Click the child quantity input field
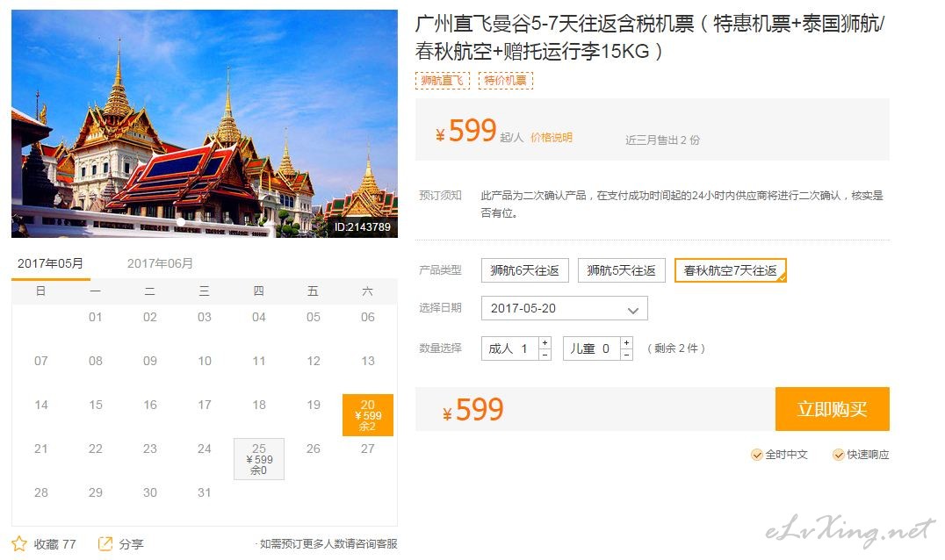Viewport: 945px width, 560px height. (592, 348)
